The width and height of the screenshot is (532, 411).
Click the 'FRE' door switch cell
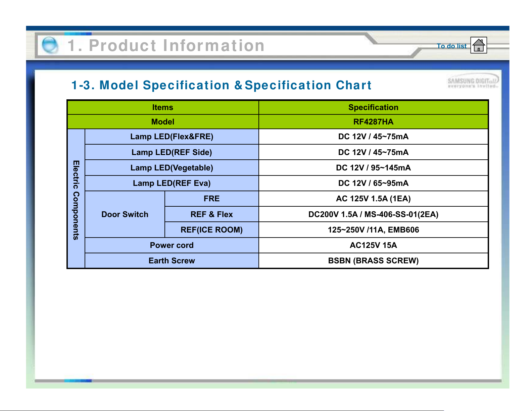[212, 199]
